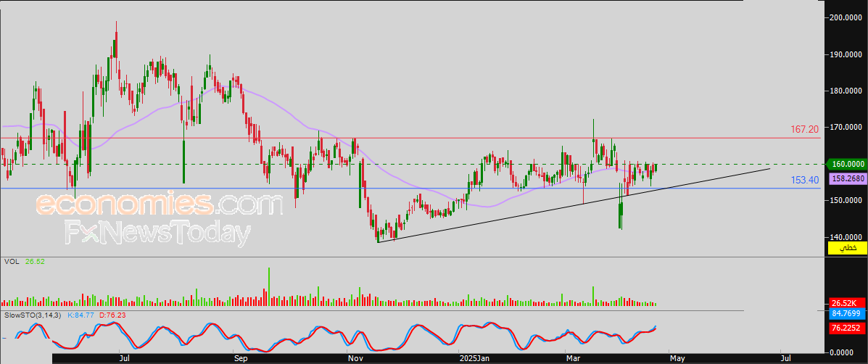Click the VOL indicator title
The width and height of the screenshot is (868, 364).
12,262
